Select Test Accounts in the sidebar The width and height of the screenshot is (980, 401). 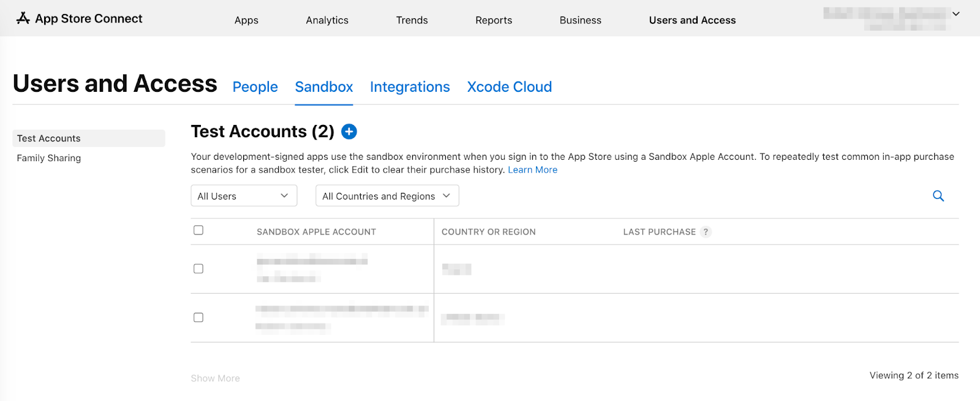(x=49, y=138)
